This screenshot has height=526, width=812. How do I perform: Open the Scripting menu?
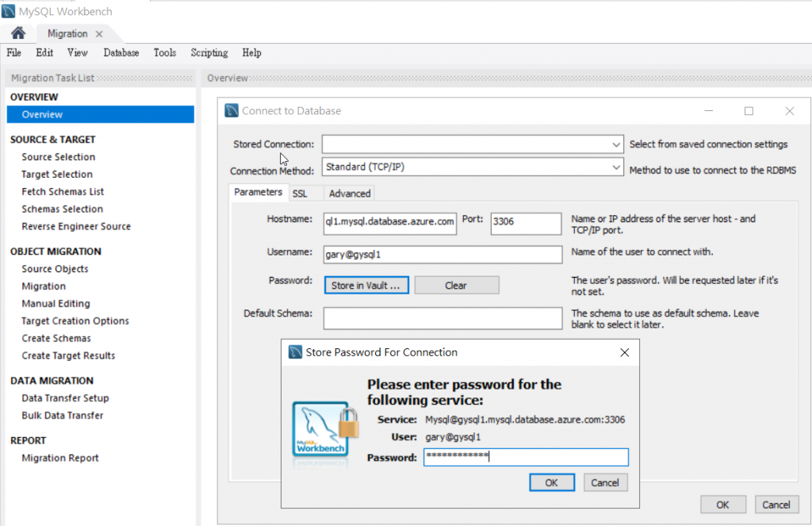209,53
